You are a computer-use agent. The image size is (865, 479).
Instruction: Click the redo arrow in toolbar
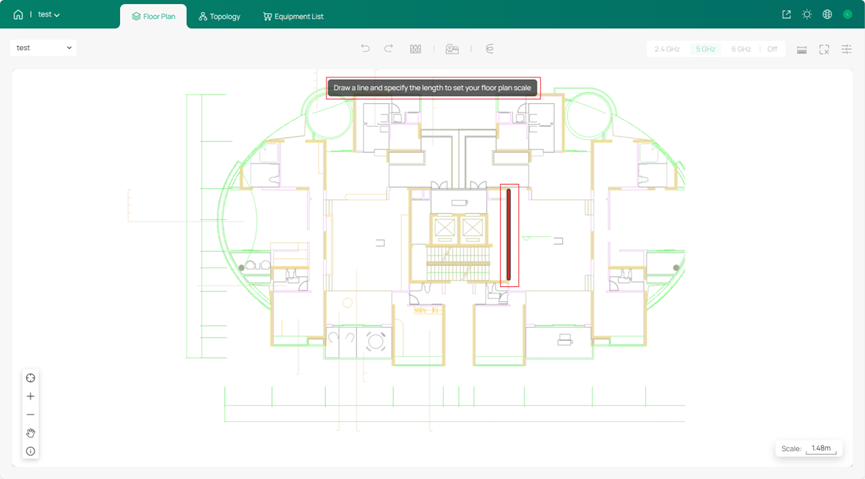(x=389, y=48)
